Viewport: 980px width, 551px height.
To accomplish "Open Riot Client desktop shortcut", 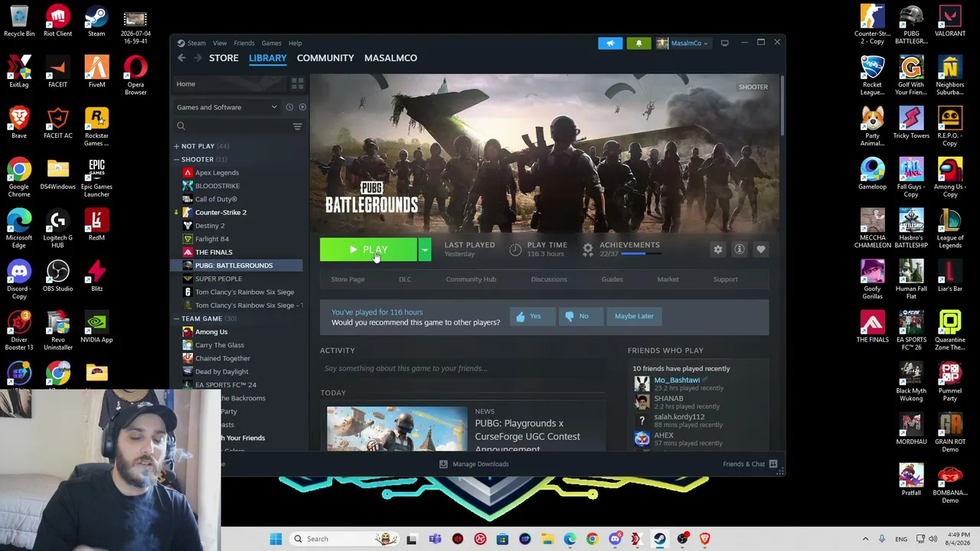I will 58,22.
